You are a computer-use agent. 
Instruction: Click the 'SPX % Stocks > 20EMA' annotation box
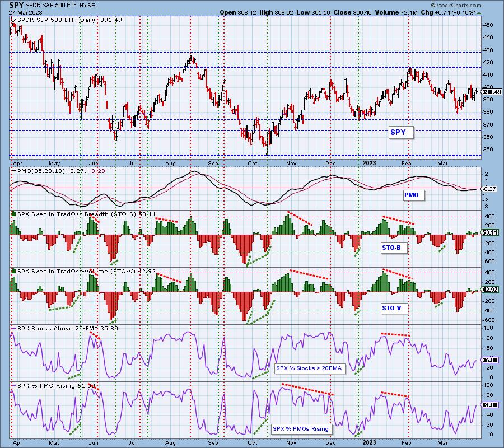[x=309, y=368]
